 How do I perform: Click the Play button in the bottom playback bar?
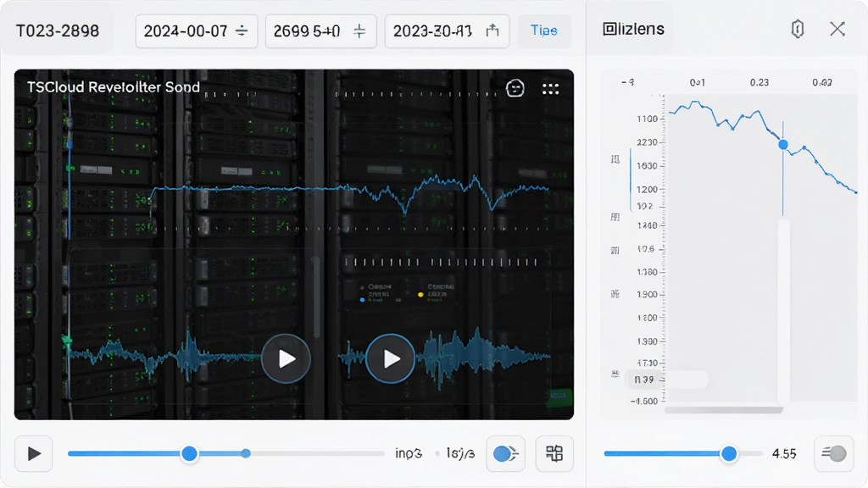(34, 454)
